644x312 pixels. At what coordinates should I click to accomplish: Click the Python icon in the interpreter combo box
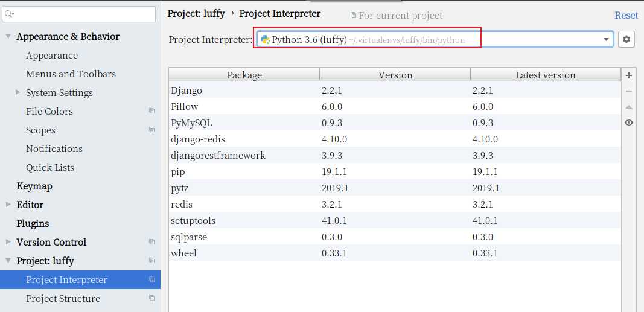tap(266, 40)
